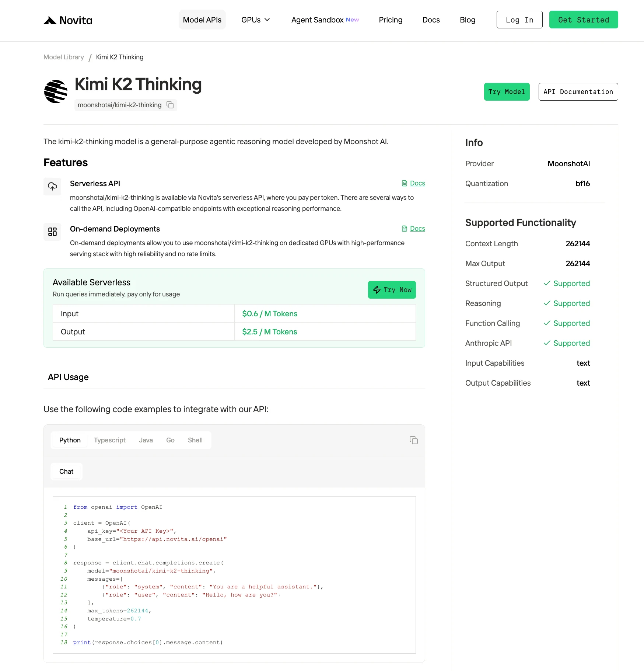Switch to the Go code tab

pos(170,440)
